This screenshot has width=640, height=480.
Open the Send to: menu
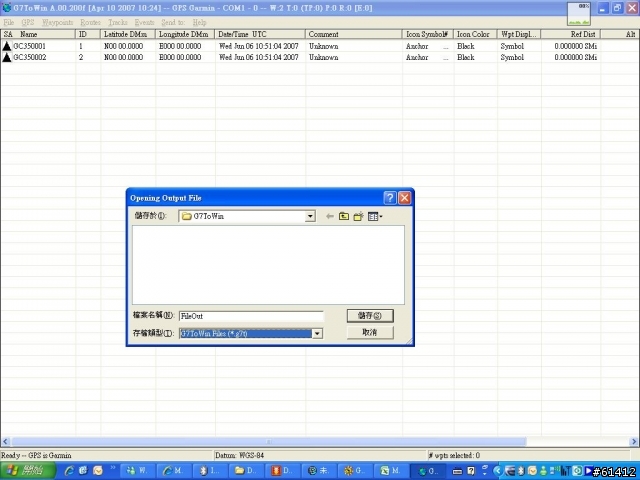click(173, 22)
